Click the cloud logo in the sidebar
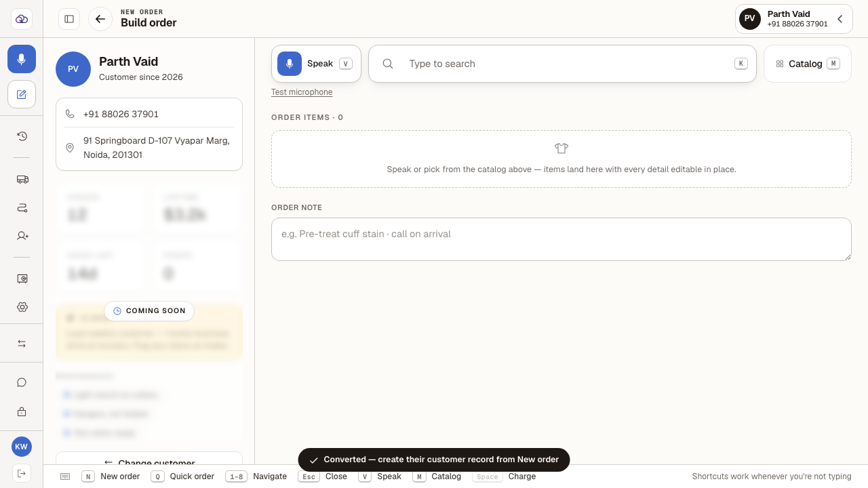This screenshot has height=488, width=868. (x=22, y=19)
